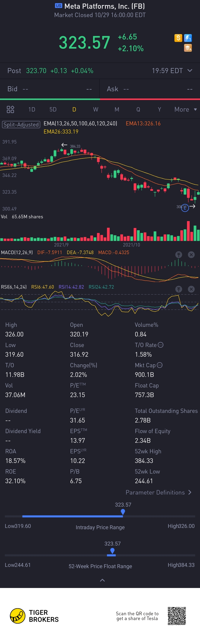The width and height of the screenshot is (200, 644).
Task: Tap the Meta Platforms, Inc. (FB) title
Action: click(x=105, y=6)
